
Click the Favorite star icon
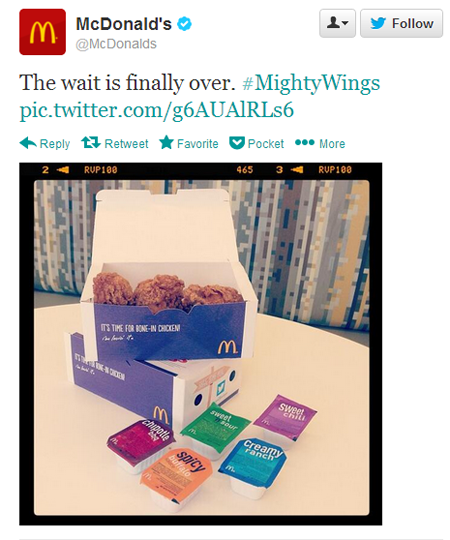167,142
